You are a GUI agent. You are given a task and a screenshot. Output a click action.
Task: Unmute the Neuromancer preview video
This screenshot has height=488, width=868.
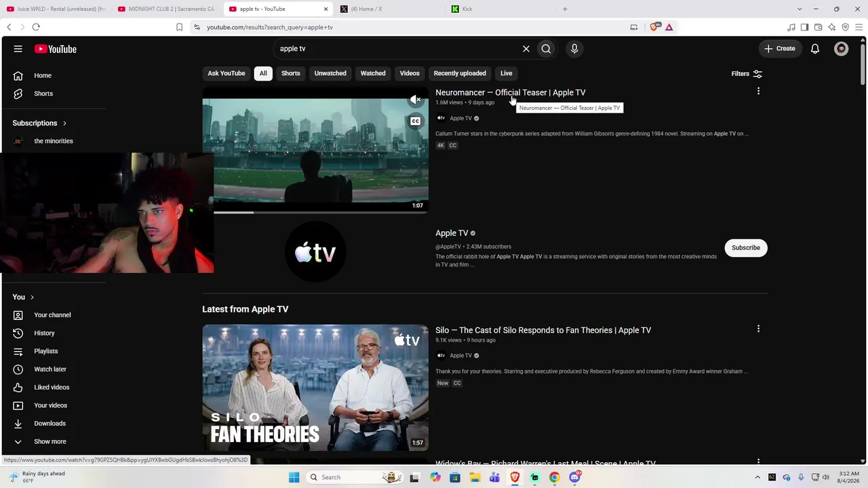[x=416, y=100]
